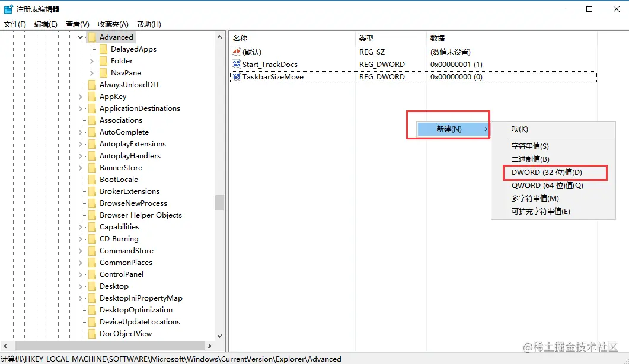Open the 查看(V) menu
The height and width of the screenshot is (364, 629).
(78, 24)
